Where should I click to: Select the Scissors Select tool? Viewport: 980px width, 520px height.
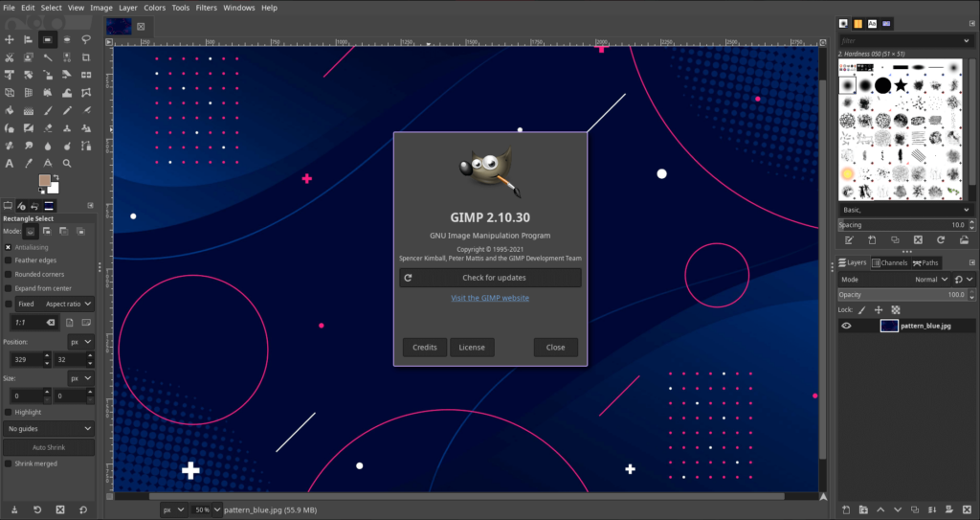pyautogui.click(x=10, y=57)
